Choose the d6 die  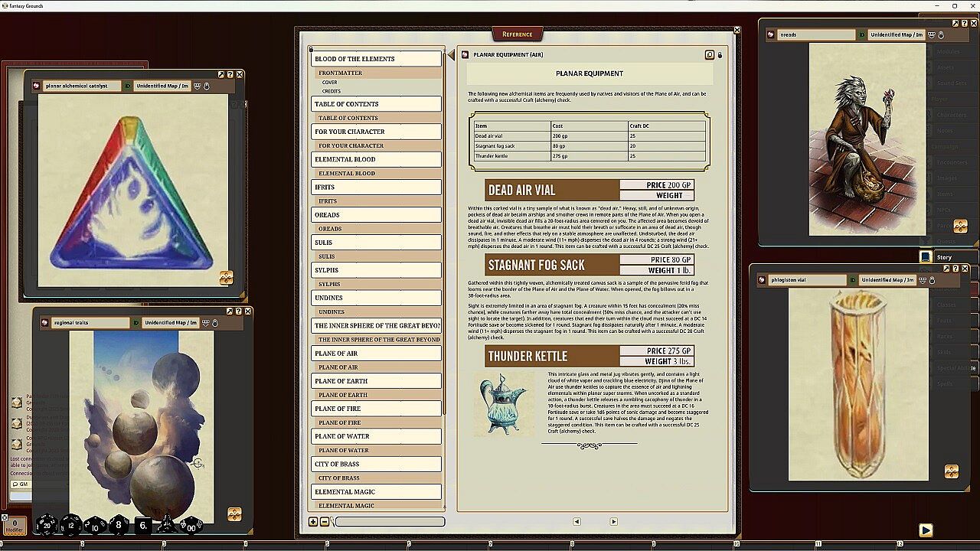click(142, 526)
